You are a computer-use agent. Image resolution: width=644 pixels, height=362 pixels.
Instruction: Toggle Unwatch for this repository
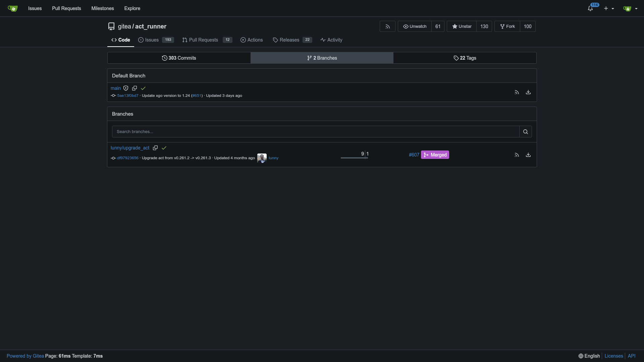(415, 26)
